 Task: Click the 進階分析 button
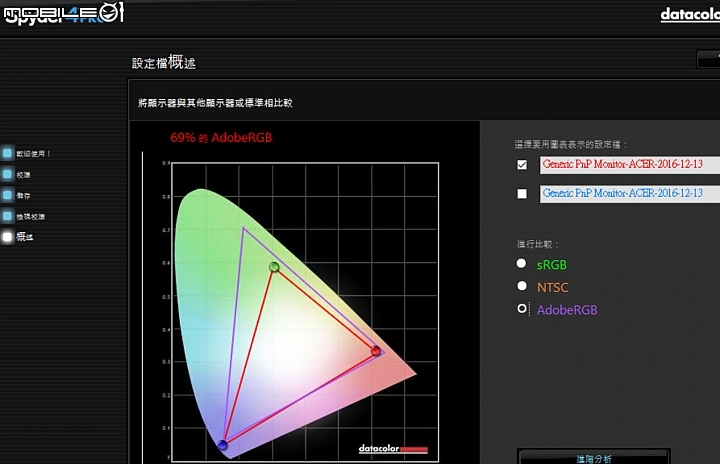coord(594,458)
